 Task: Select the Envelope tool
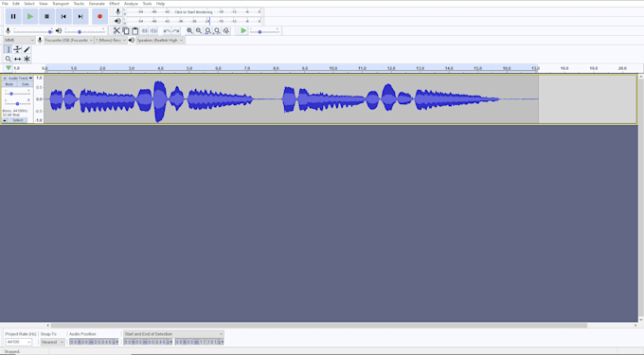point(17,49)
